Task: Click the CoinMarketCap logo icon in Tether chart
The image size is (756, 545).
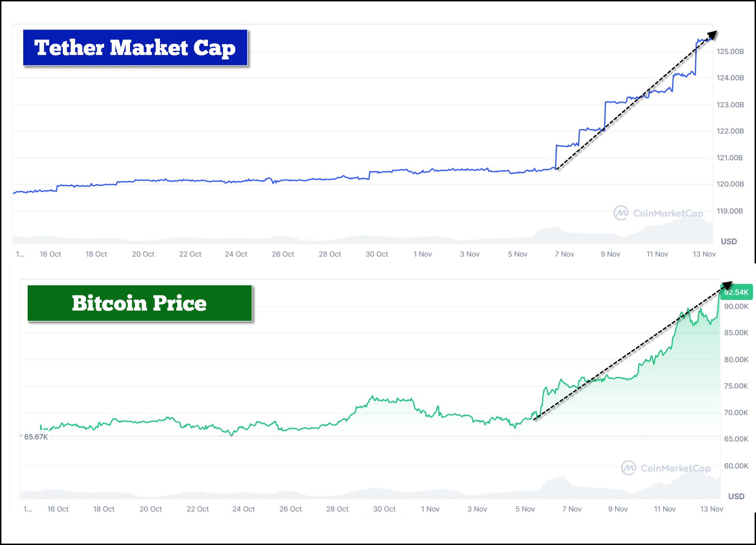Action: coord(621,213)
